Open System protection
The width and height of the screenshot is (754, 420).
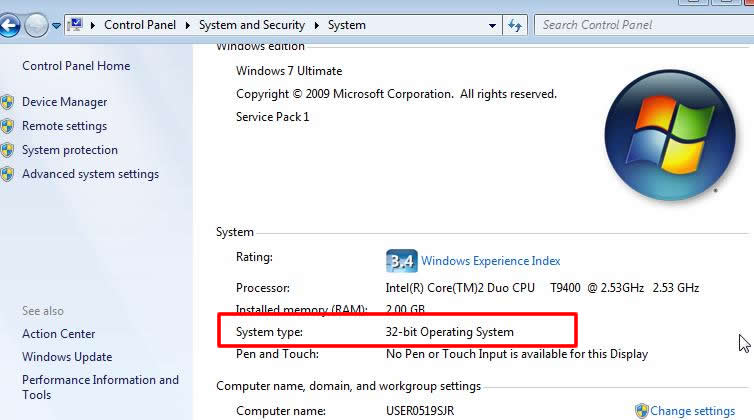pos(70,150)
